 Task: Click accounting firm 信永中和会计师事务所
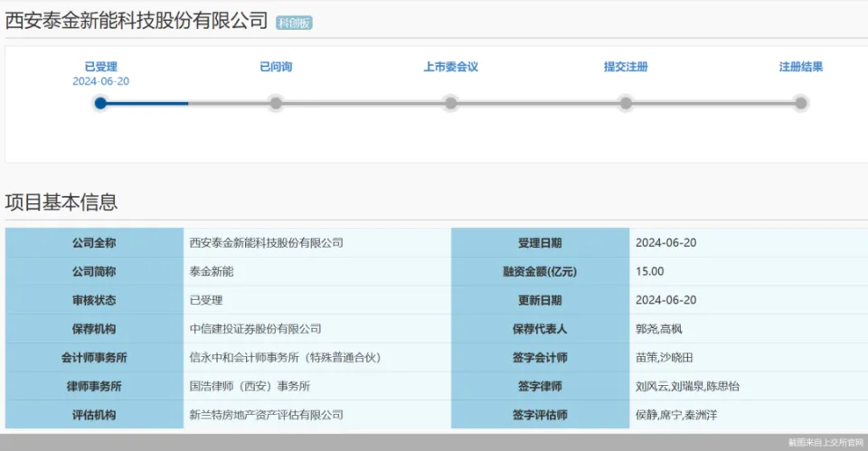coord(285,358)
